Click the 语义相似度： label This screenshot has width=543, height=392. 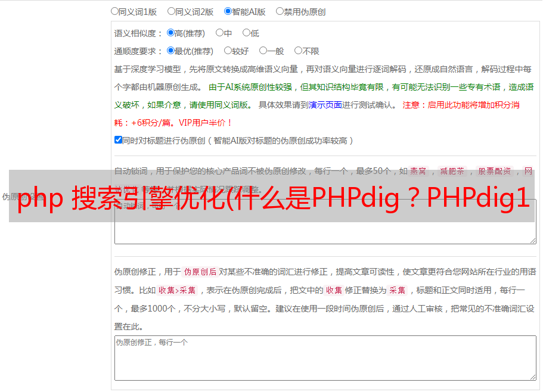(138, 33)
